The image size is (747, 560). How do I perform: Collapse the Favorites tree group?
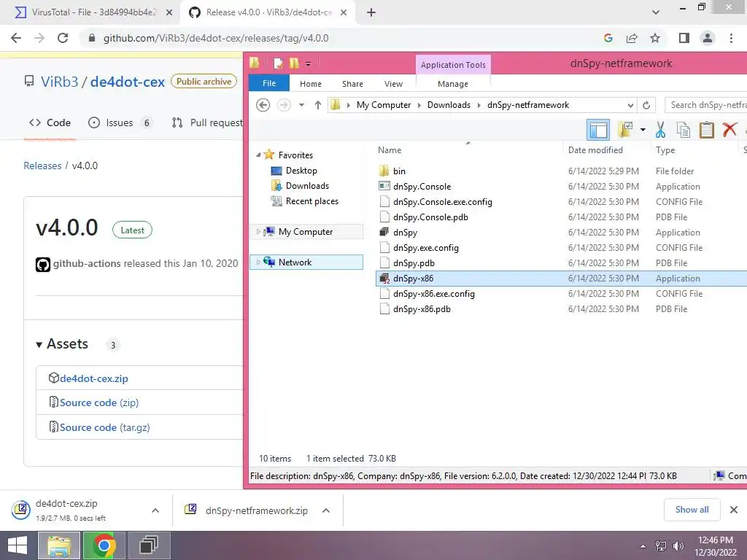[259, 155]
